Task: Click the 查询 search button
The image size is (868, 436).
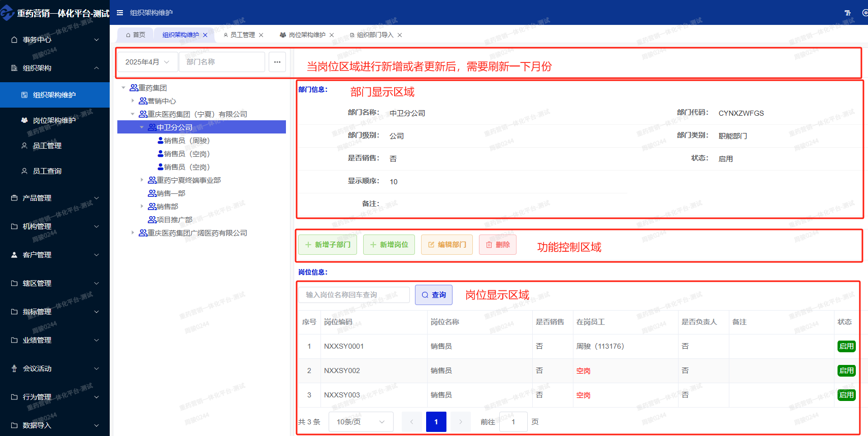Action: coord(434,295)
